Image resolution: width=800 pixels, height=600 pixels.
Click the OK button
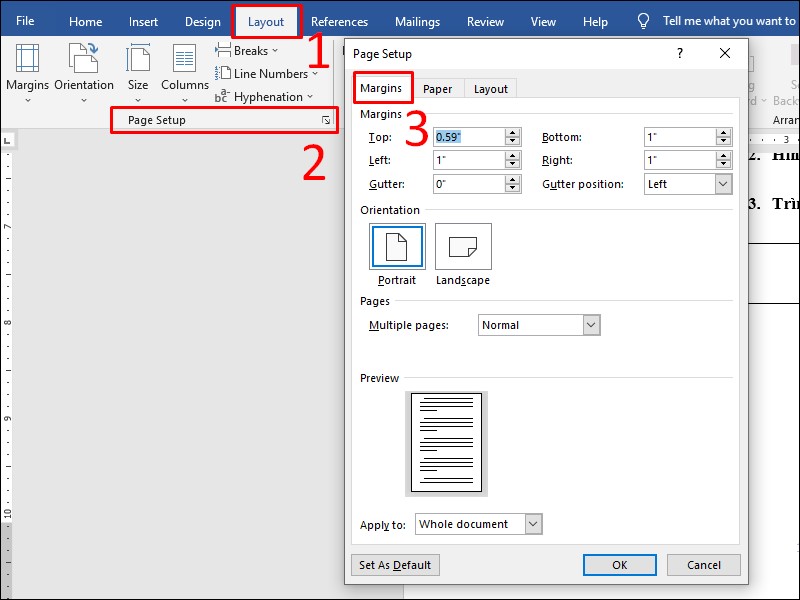pos(619,565)
